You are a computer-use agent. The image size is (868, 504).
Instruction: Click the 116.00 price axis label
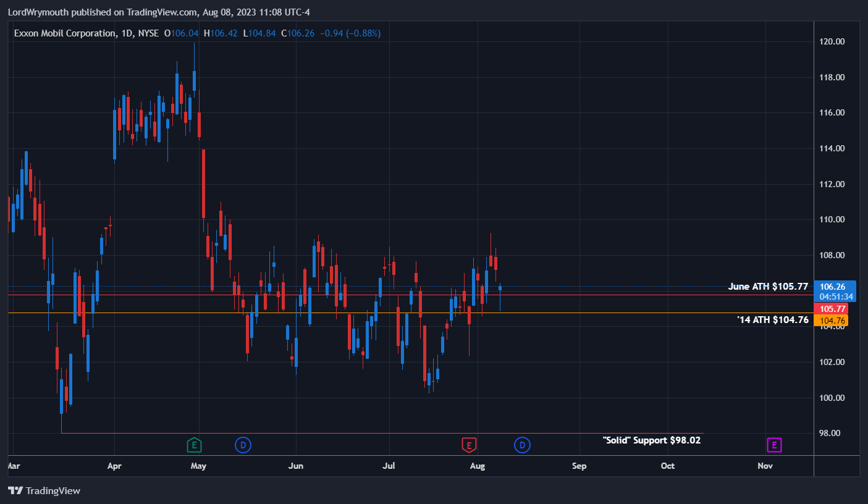tap(832, 113)
